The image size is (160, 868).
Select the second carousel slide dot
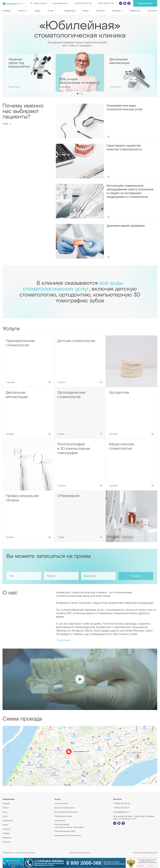(80, 94)
